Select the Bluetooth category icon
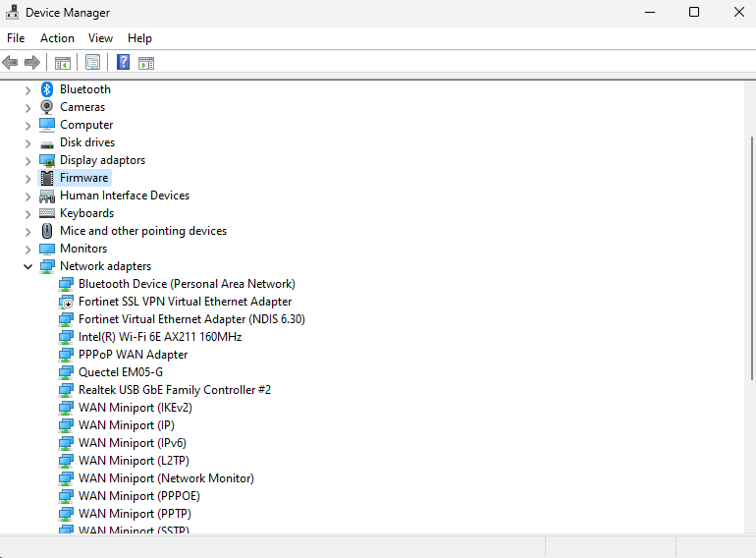This screenshot has height=558, width=756. [47, 89]
